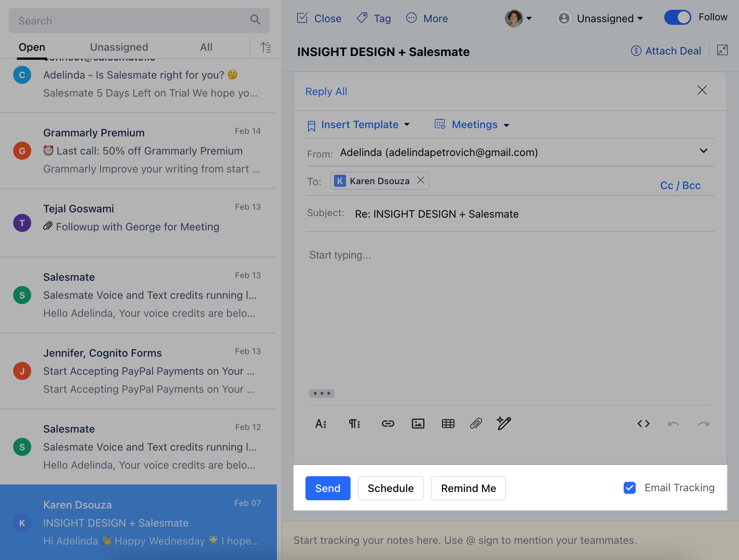The height and width of the screenshot is (560, 739).
Task: Open the magic wand AI writing tool
Action: pyautogui.click(x=503, y=423)
